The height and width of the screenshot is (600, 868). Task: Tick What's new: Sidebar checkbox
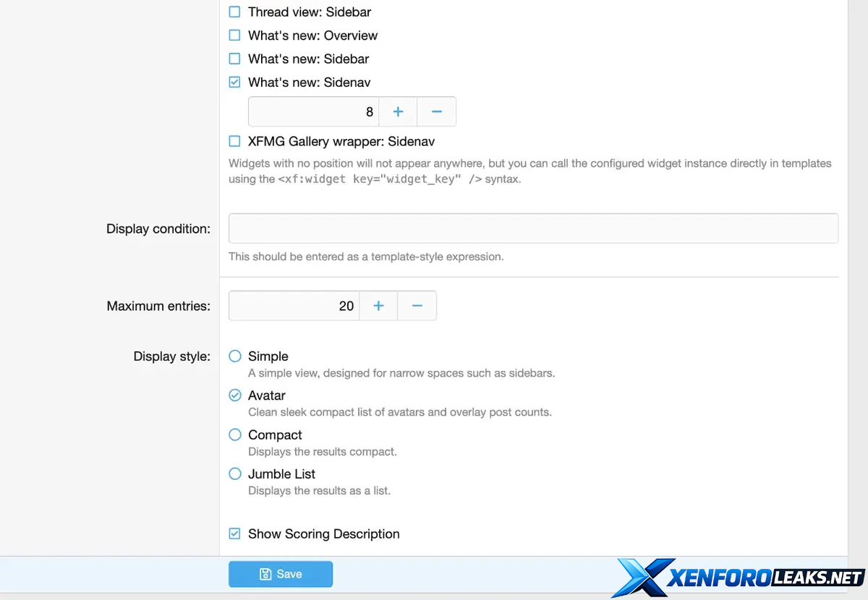[235, 59]
